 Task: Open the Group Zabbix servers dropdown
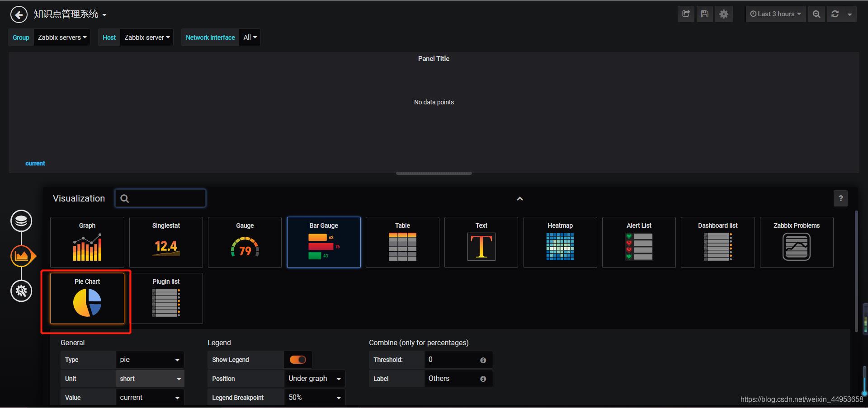pos(62,38)
